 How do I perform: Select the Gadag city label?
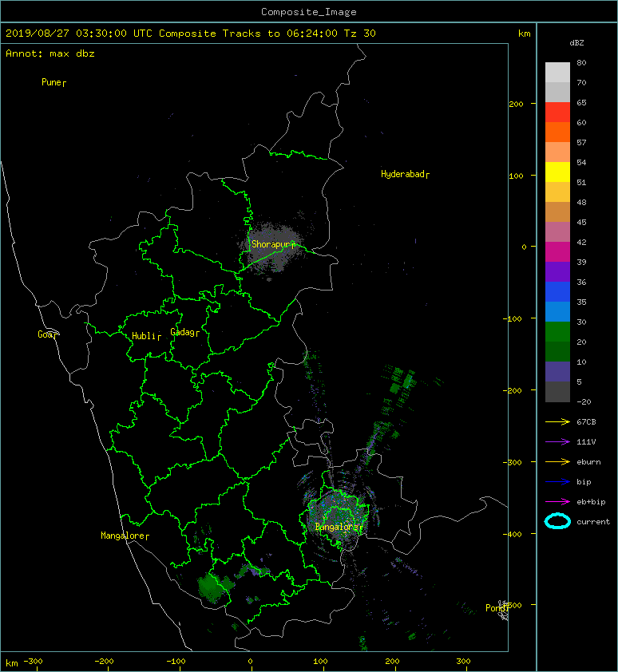185,332
